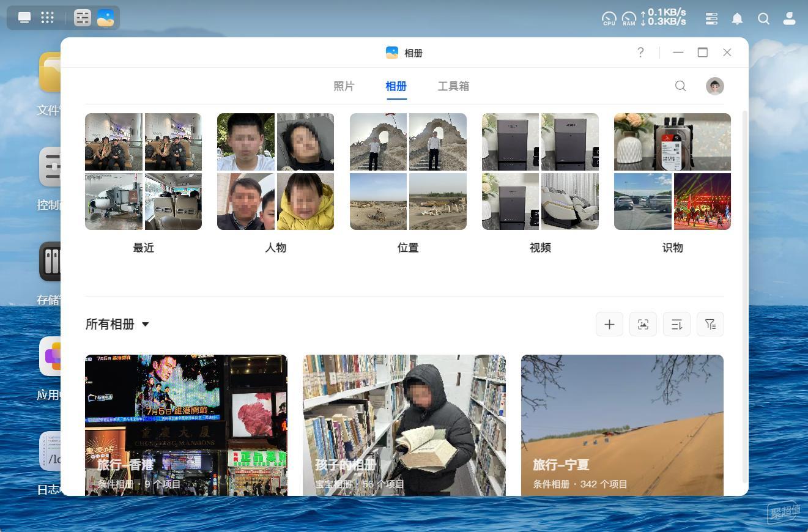Viewport: 808px width, 532px height.
Task: Open the help question mark
Action: click(640, 53)
